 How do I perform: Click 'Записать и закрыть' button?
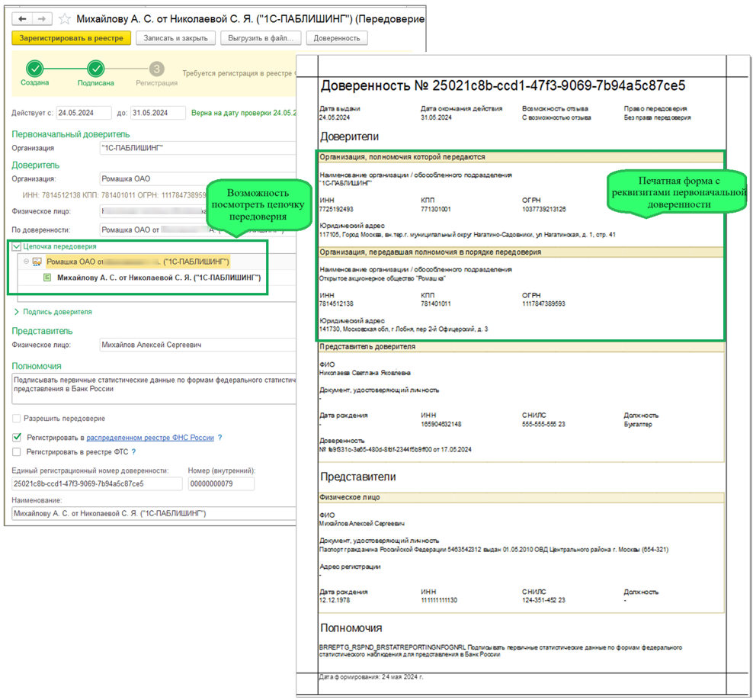coord(175,38)
